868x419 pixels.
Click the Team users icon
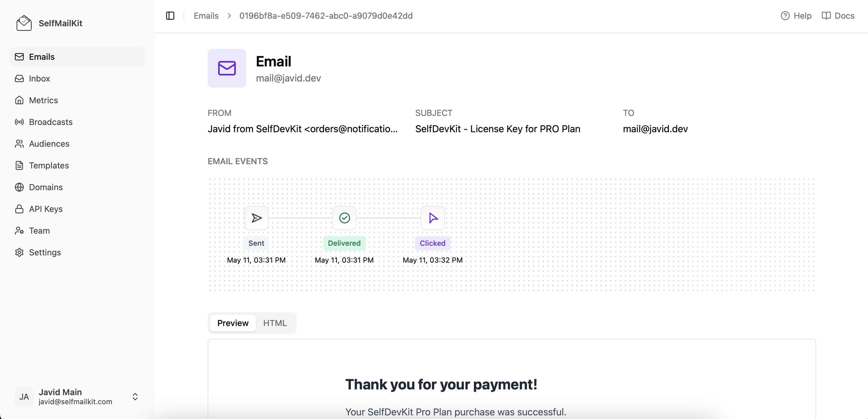point(19,231)
